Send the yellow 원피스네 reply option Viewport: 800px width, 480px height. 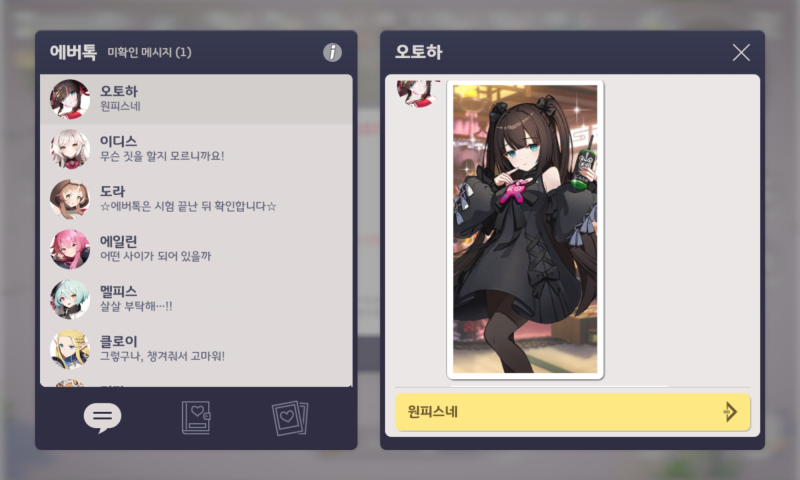572,412
